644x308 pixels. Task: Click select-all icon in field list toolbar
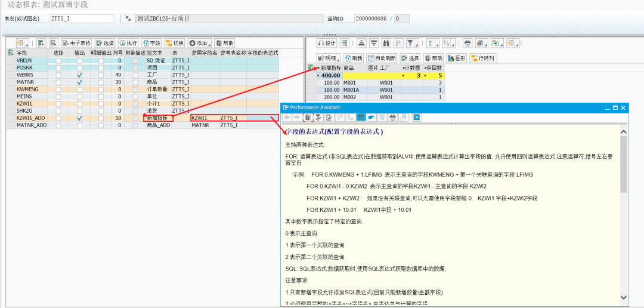pyautogui.click(x=41, y=43)
